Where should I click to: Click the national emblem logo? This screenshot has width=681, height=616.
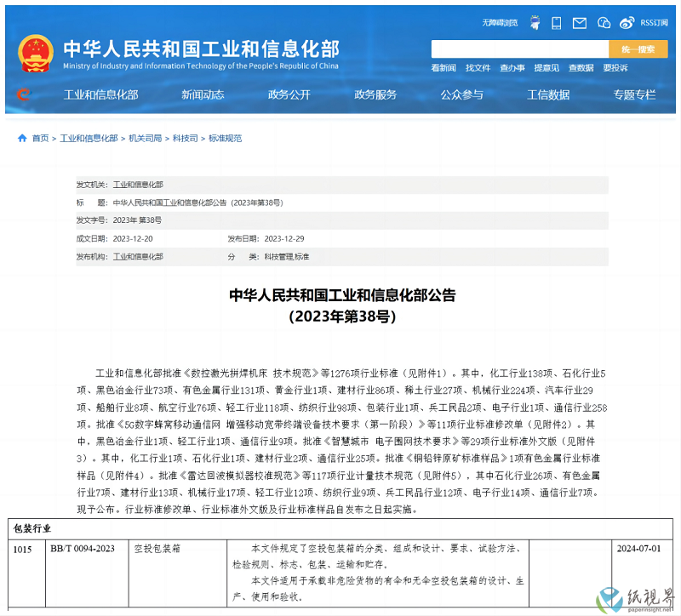[36, 54]
